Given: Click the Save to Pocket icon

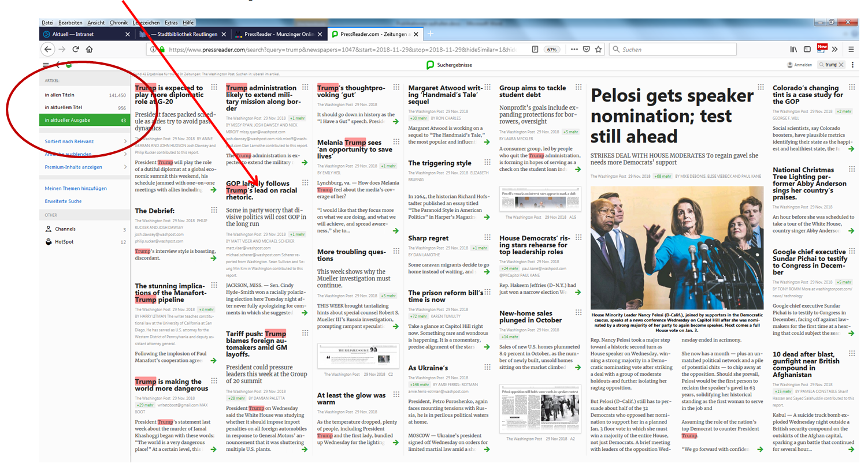Looking at the screenshot, I should click(x=586, y=50).
